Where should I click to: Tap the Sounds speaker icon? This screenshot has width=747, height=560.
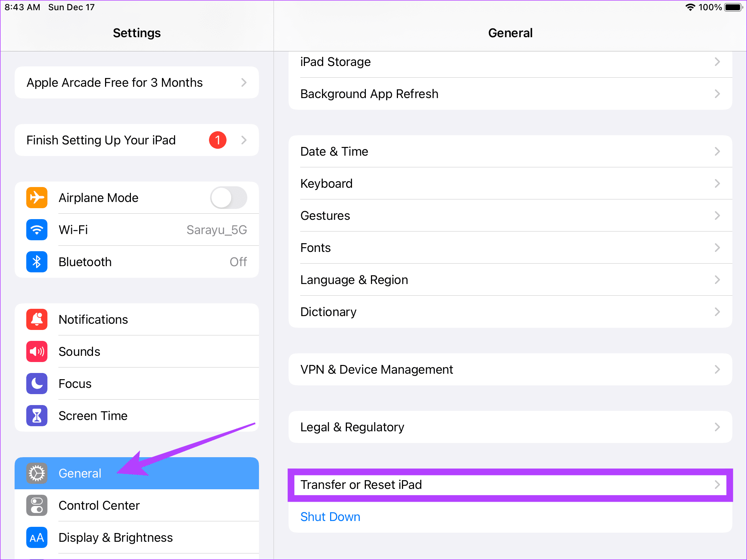[36, 351]
